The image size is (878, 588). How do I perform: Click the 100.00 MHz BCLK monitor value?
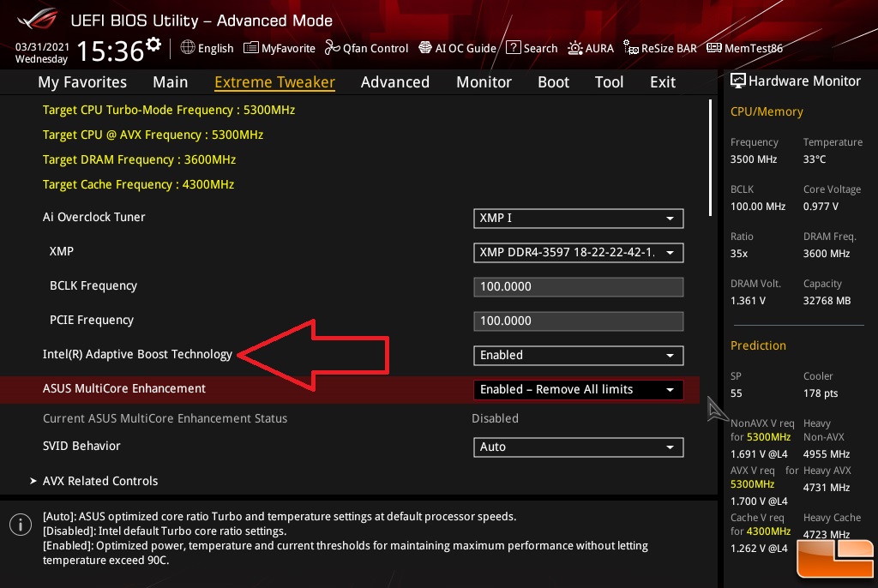tap(758, 207)
